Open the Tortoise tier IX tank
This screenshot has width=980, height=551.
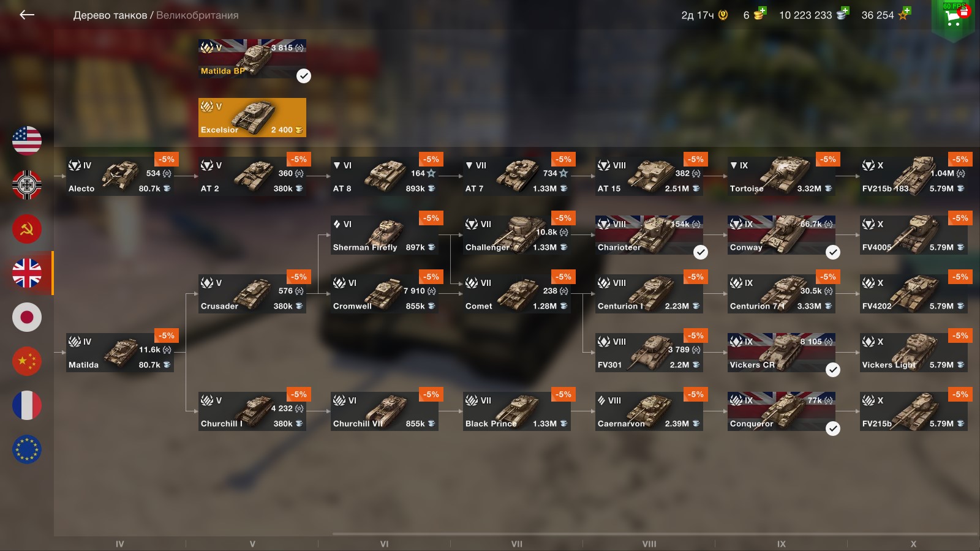[782, 176]
